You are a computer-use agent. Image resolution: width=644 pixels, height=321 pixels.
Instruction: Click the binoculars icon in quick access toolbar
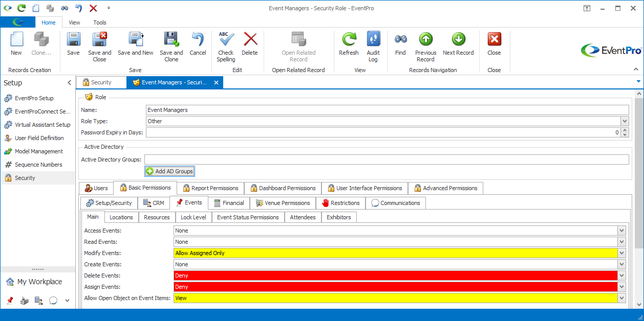point(65,8)
